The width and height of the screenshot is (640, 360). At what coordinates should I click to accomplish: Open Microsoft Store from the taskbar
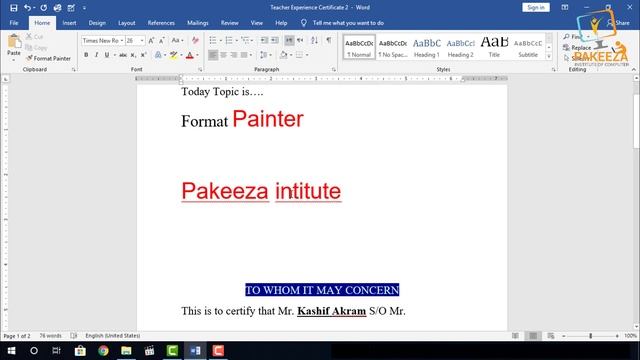(80, 351)
